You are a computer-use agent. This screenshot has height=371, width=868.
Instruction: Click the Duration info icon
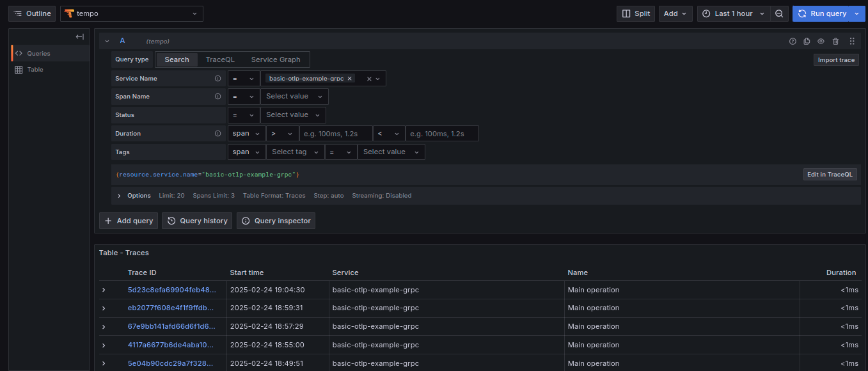pyautogui.click(x=217, y=134)
